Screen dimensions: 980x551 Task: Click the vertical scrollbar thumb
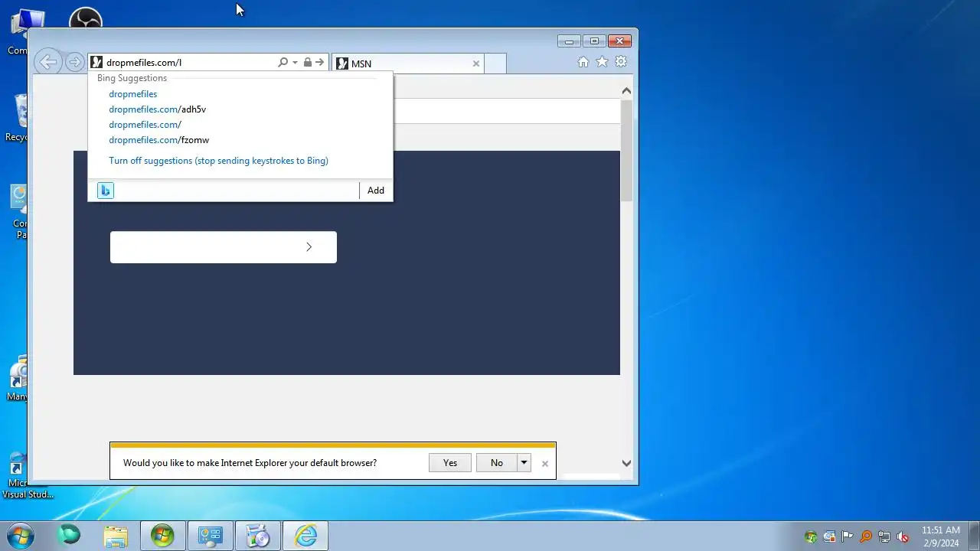point(626,151)
